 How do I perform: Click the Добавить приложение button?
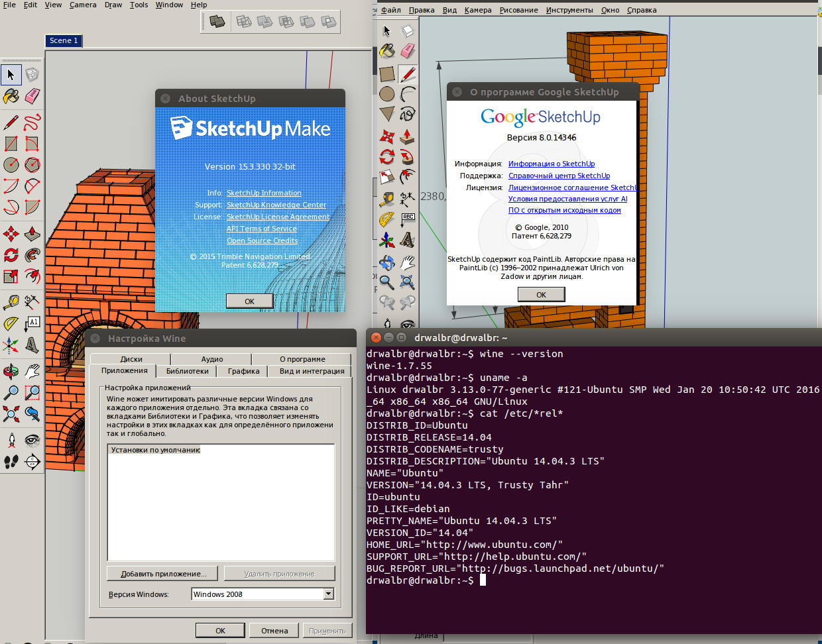pyautogui.click(x=163, y=574)
